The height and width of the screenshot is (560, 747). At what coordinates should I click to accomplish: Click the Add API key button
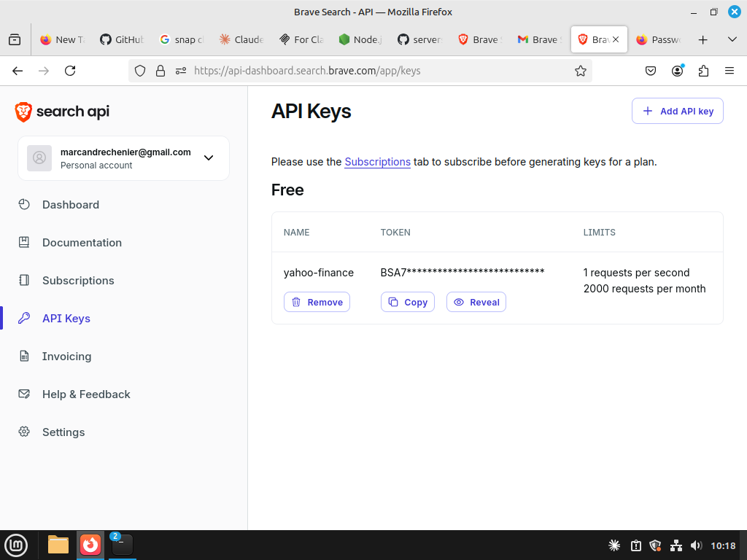pyautogui.click(x=677, y=112)
